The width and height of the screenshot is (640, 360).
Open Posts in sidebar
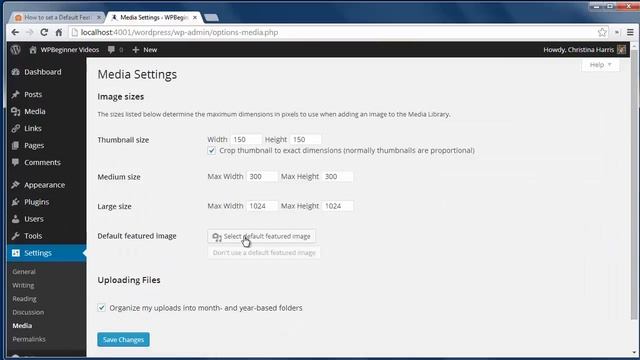click(33, 94)
